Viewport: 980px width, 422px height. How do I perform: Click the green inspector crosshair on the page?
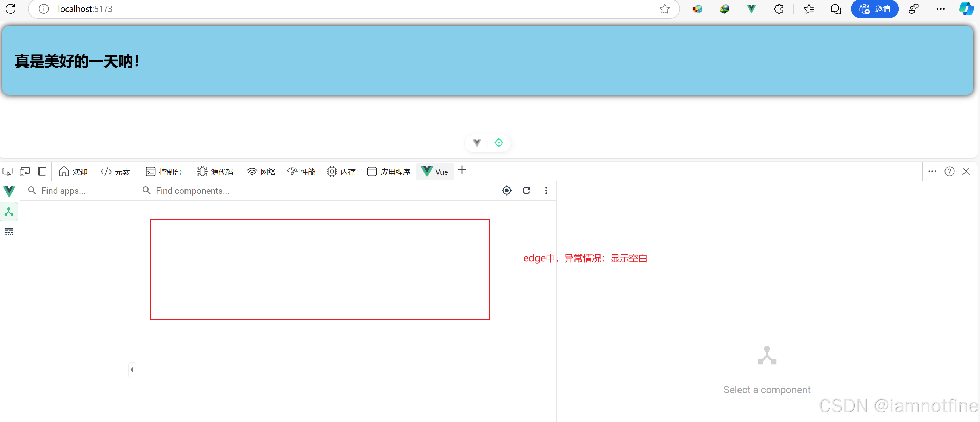(x=498, y=143)
